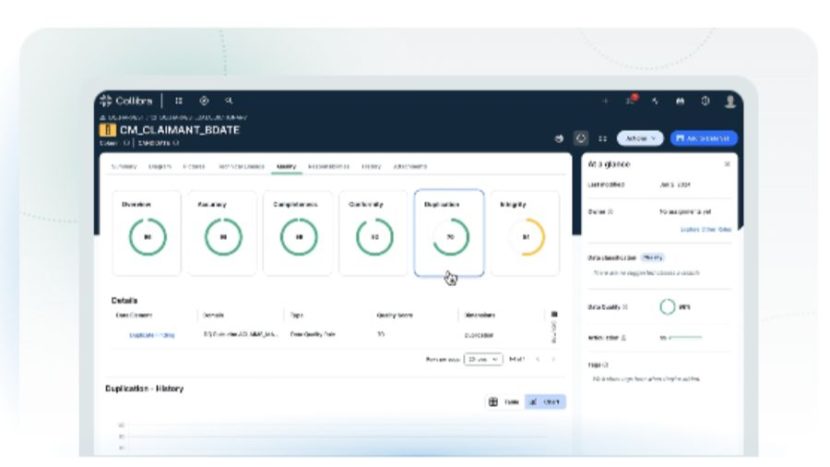Open the Actions dropdown
This screenshot has width=830, height=467.
click(x=639, y=138)
